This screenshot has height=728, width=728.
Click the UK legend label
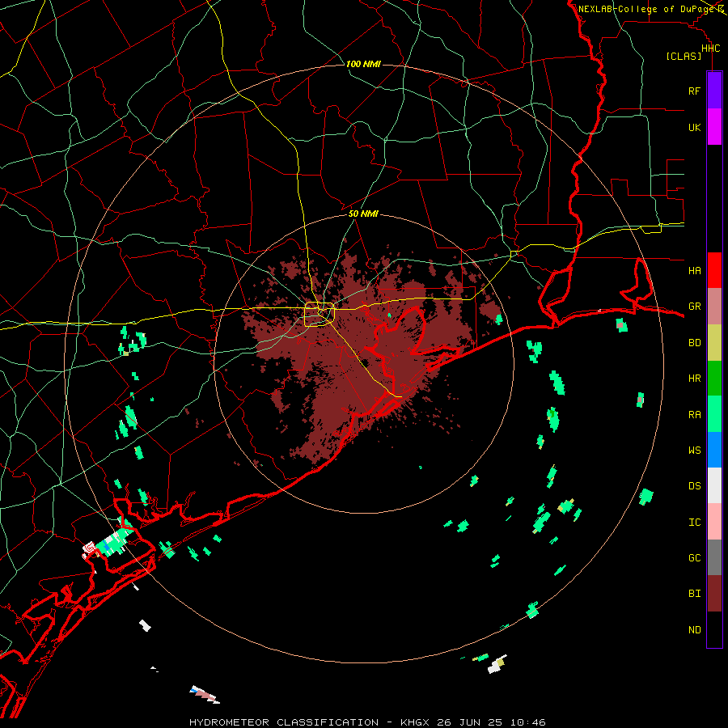coord(694,127)
